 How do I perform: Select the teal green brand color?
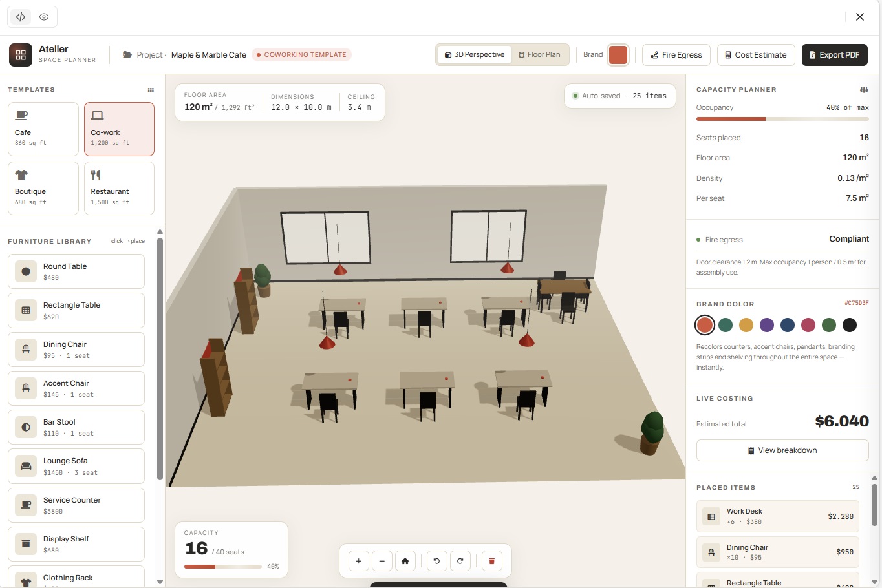(726, 325)
